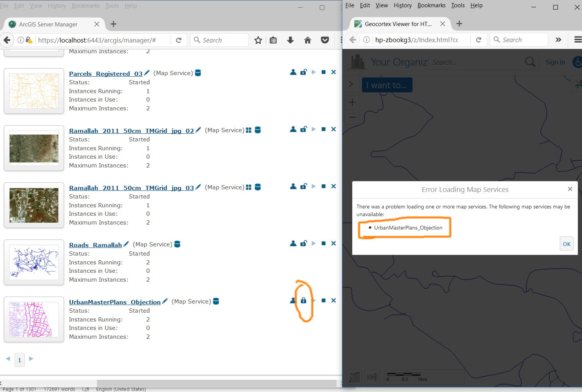The width and height of the screenshot is (582, 392).
Task: Expand the toolbar overflow chevron in Geocortex window
Action: pyautogui.click(x=558, y=40)
